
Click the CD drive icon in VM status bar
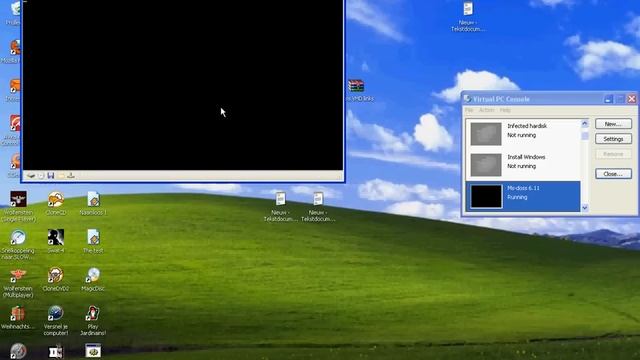click(x=41, y=176)
